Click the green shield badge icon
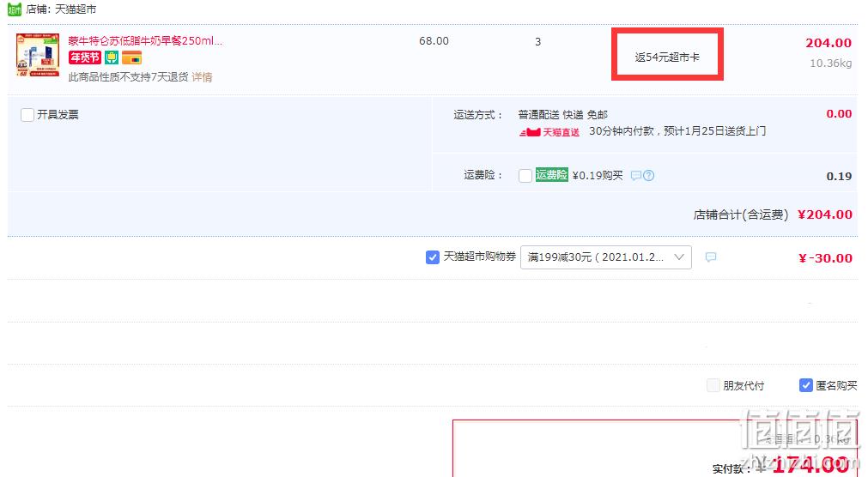The image size is (868, 477). pyautogui.click(x=112, y=57)
